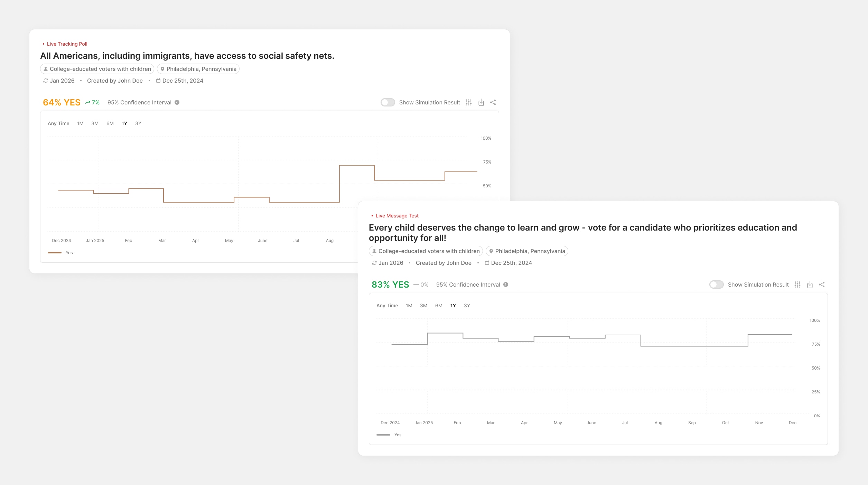Select 1Y range in Tracking Poll chart
The height and width of the screenshot is (485, 868).
124,123
